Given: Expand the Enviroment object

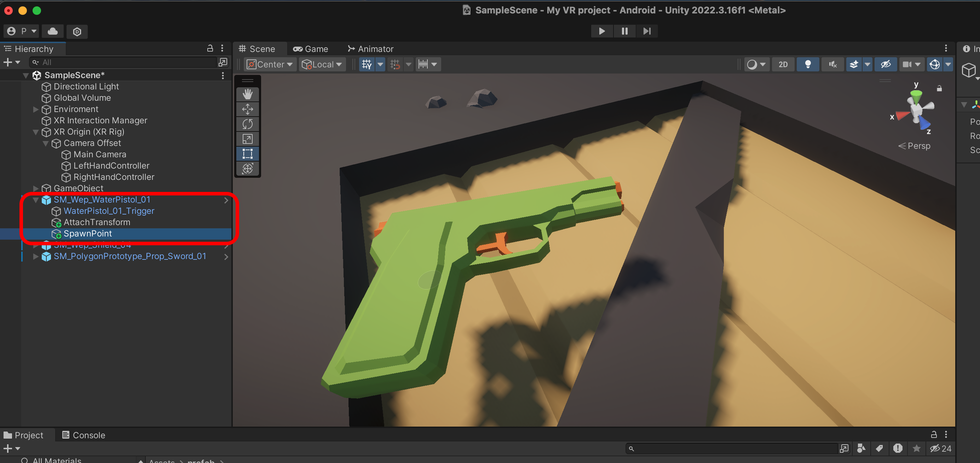Looking at the screenshot, I should (x=36, y=110).
